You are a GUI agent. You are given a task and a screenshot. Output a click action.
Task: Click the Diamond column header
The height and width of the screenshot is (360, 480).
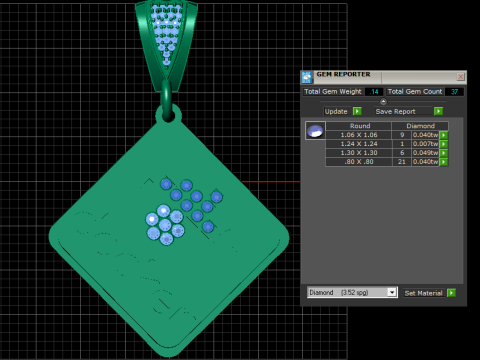tap(420, 126)
